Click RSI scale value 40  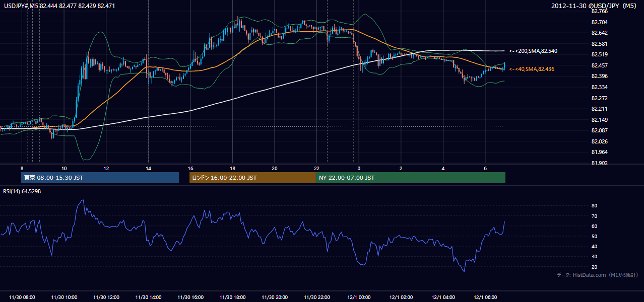click(594, 247)
